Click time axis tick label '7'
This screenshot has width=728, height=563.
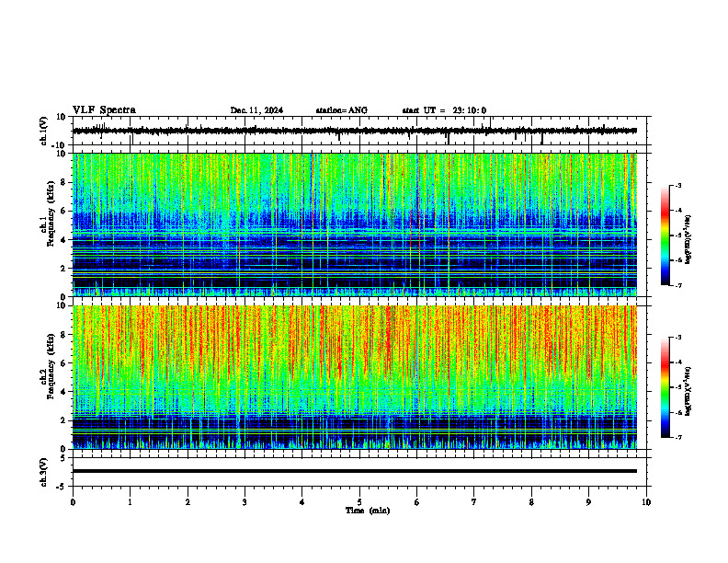point(474,502)
